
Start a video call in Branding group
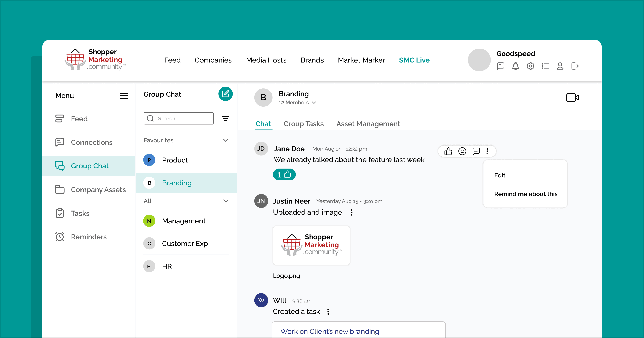[x=572, y=97]
